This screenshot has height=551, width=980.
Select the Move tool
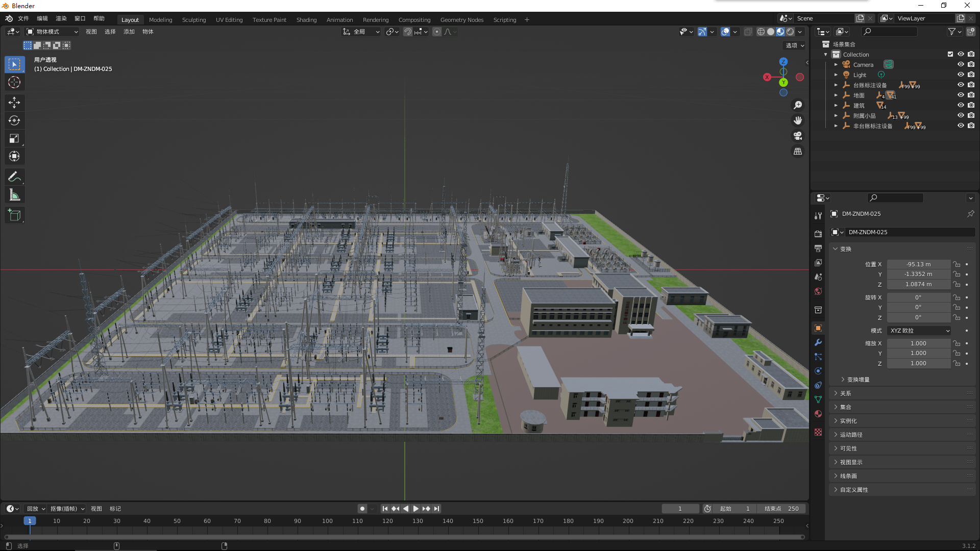14,103
